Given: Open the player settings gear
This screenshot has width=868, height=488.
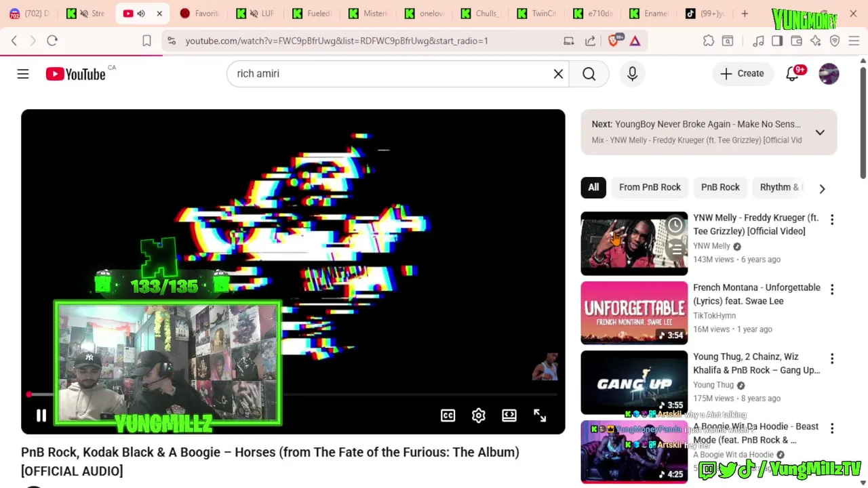Looking at the screenshot, I should (479, 415).
